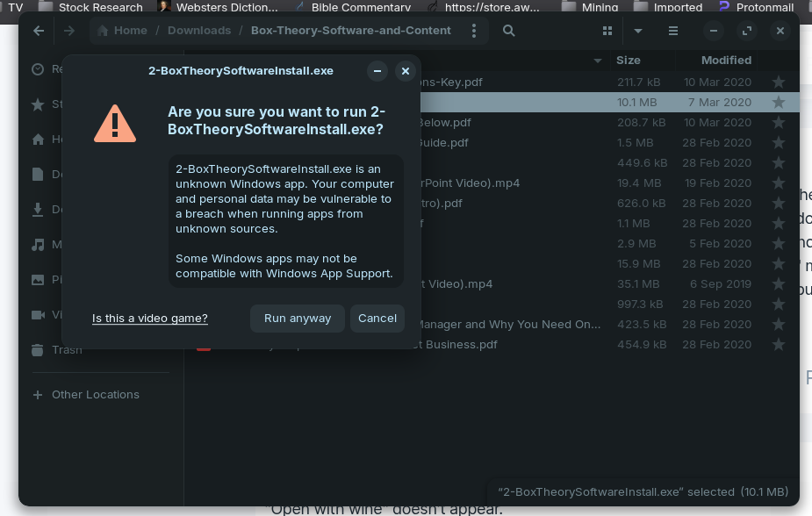
Task: Star the file sized 626.0 kB
Action: (779, 203)
